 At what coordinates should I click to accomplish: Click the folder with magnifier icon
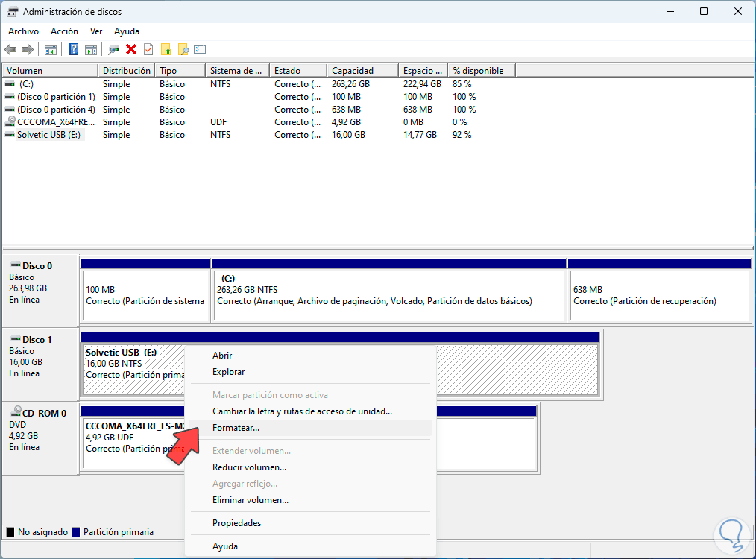pyautogui.click(x=183, y=49)
